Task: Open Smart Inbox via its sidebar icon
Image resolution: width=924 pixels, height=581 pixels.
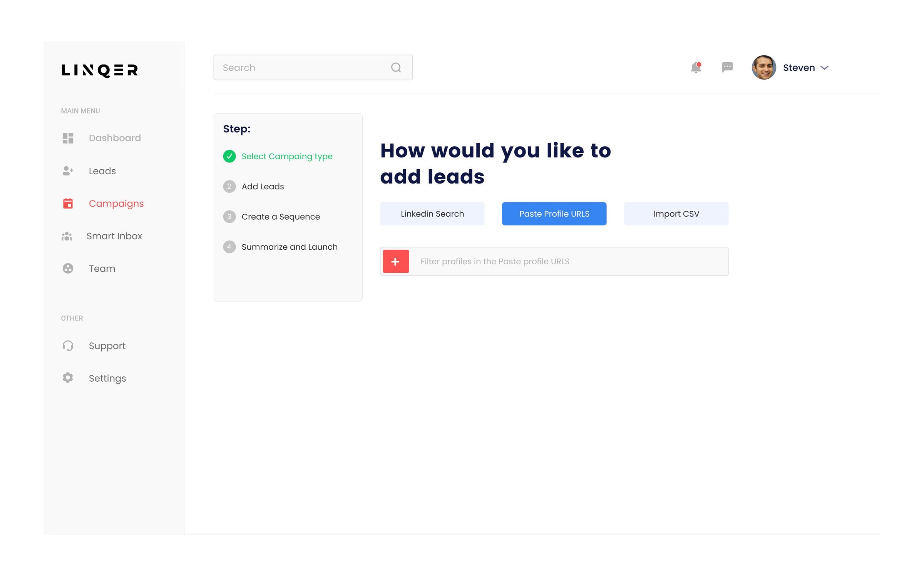Action: click(x=68, y=236)
